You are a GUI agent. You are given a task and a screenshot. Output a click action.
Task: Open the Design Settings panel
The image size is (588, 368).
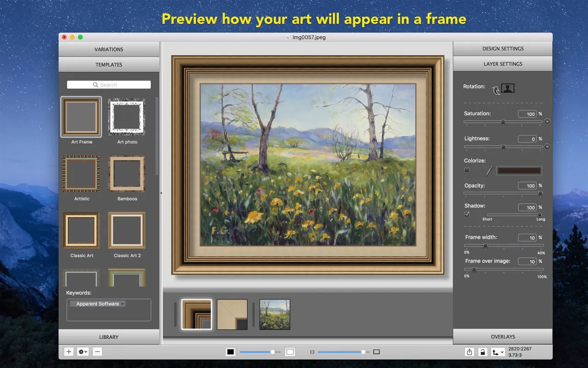click(x=502, y=48)
